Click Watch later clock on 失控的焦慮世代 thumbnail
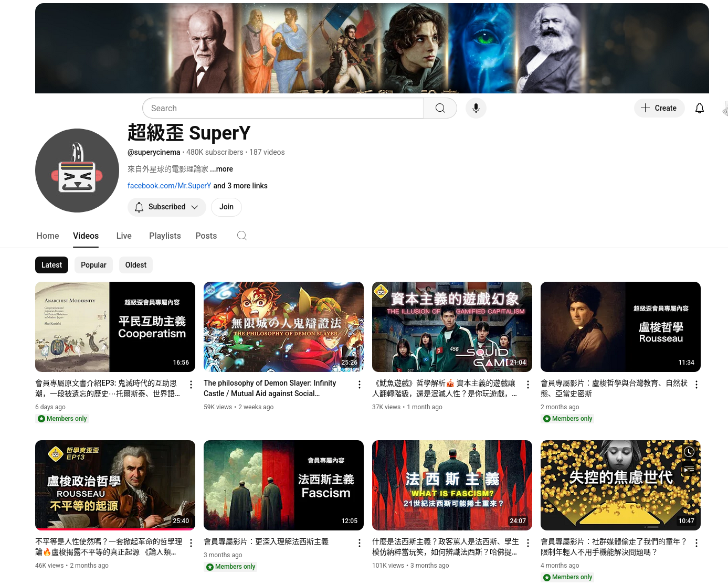 click(689, 452)
